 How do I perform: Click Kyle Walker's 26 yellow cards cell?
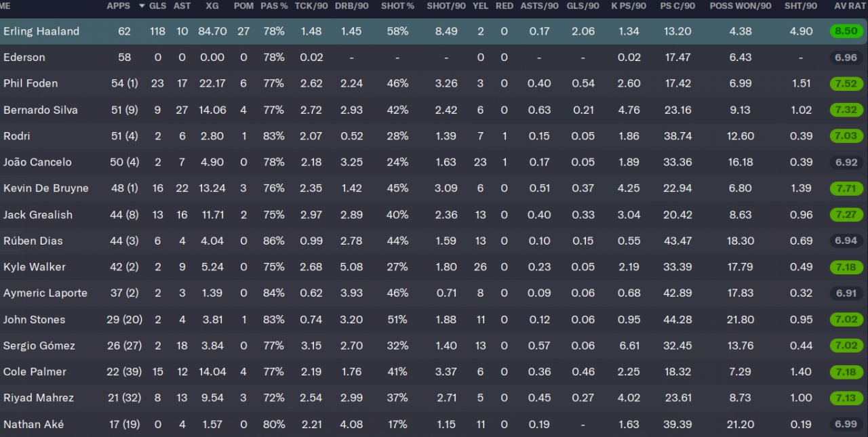coord(480,267)
